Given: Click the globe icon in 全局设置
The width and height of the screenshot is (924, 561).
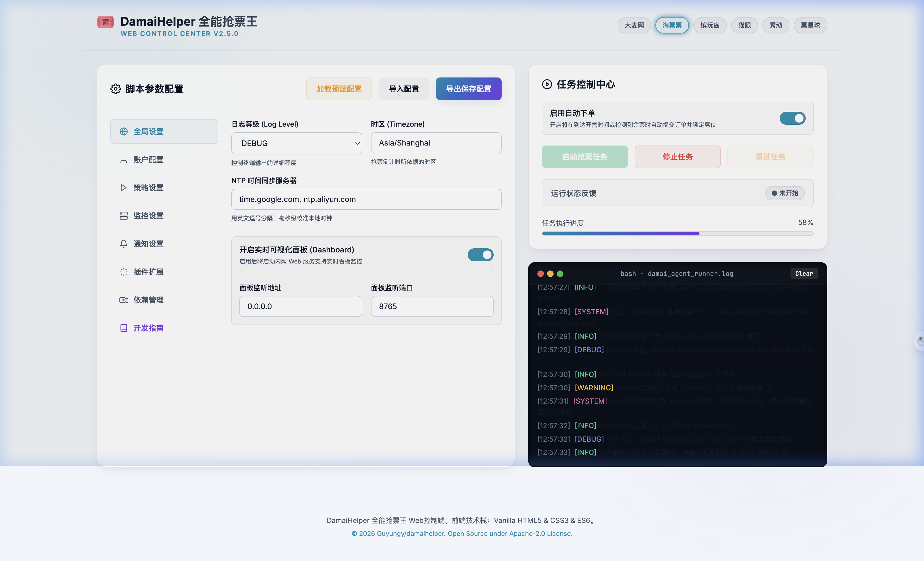Looking at the screenshot, I should (124, 131).
